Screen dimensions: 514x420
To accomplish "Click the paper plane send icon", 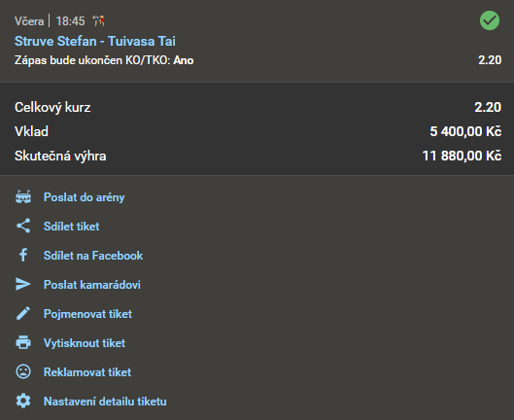I will [x=23, y=284].
